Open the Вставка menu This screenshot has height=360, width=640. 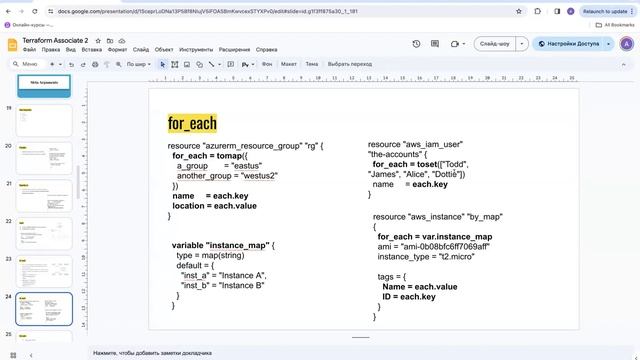coord(91,50)
